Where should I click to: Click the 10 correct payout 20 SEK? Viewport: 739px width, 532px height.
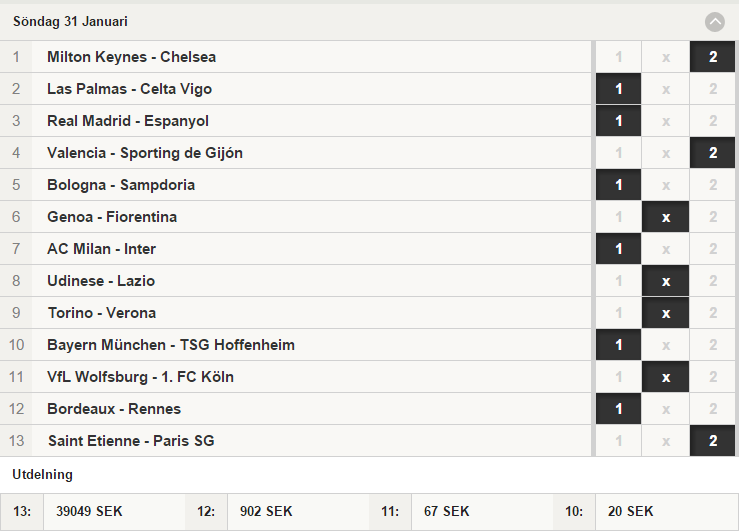pos(631,512)
